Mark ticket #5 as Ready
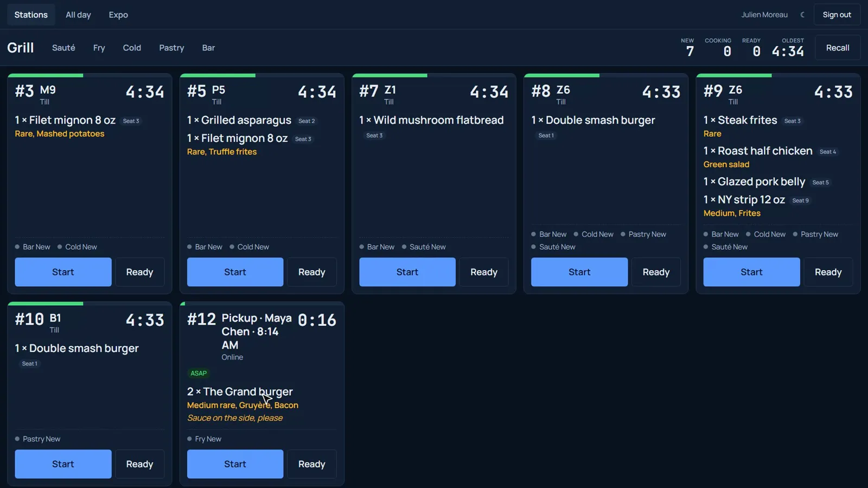The width and height of the screenshot is (868, 488). 312,272
